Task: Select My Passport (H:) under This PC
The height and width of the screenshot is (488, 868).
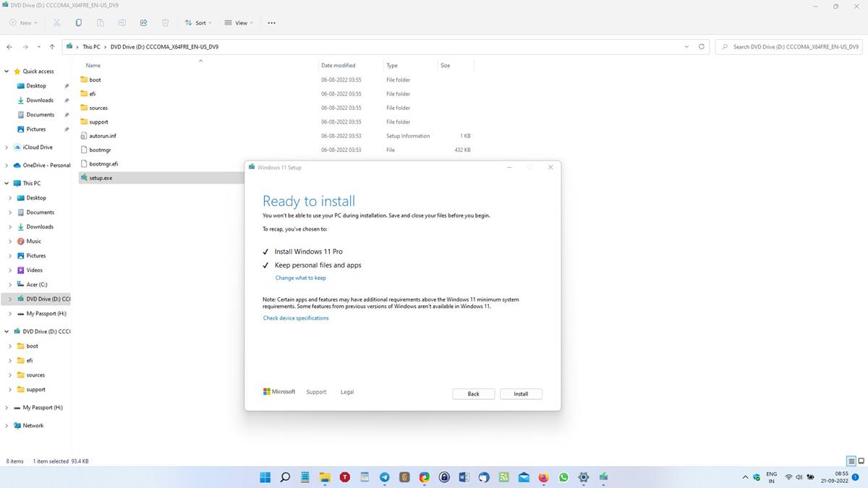Action: point(46,314)
